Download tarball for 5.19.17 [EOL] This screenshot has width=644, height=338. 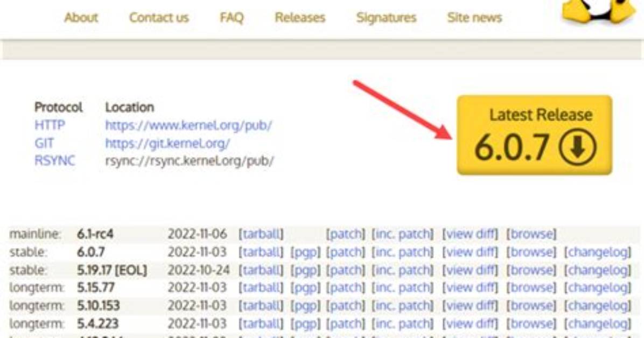[261, 270]
